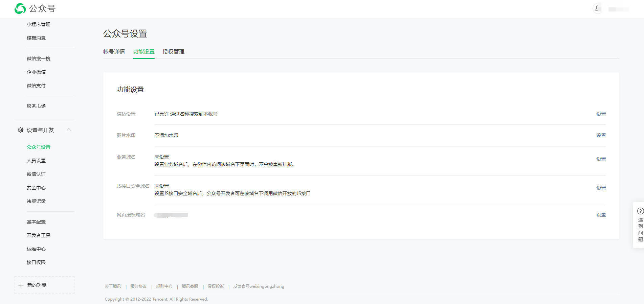This screenshot has width=644, height=304.
Task: Launch 开发者工具 from the sidebar
Action: point(39,235)
